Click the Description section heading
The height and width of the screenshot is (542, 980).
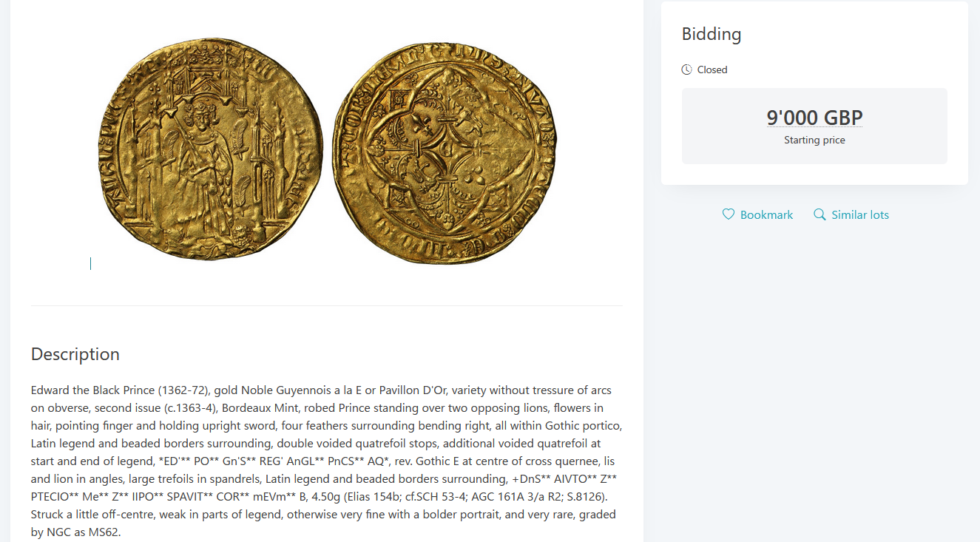click(x=75, y=354)
